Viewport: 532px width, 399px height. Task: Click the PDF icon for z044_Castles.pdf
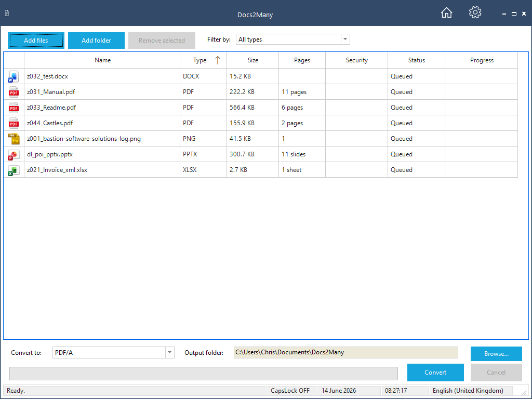click(x=14, y=123)
